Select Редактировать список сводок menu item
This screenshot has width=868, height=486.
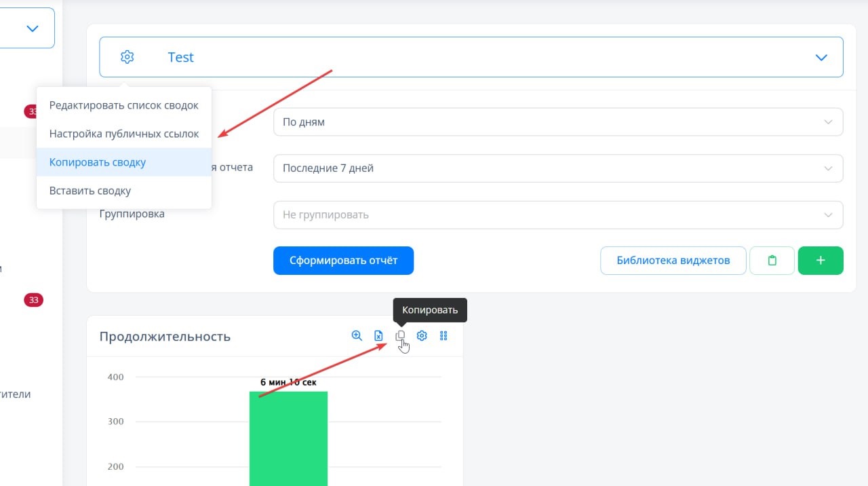click(124, 105)
